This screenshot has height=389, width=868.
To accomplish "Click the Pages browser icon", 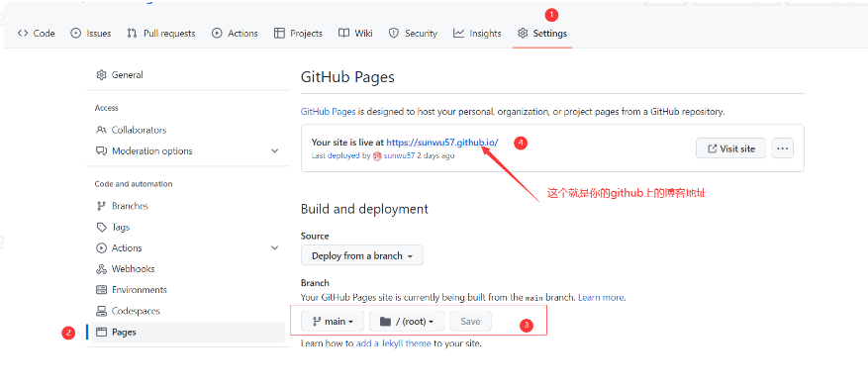I will coord(101,332).
